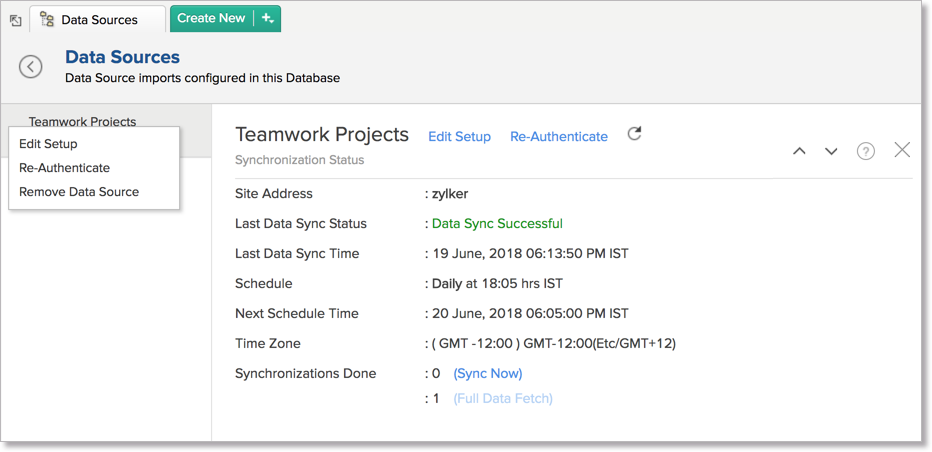Click the Data Sources tab icon

47,20
